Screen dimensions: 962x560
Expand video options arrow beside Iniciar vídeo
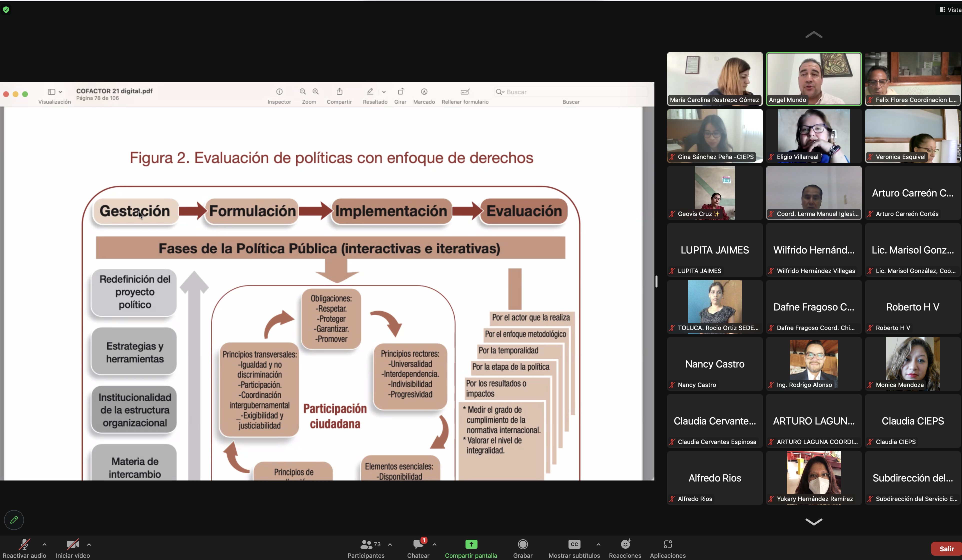(x=89, y=544)
